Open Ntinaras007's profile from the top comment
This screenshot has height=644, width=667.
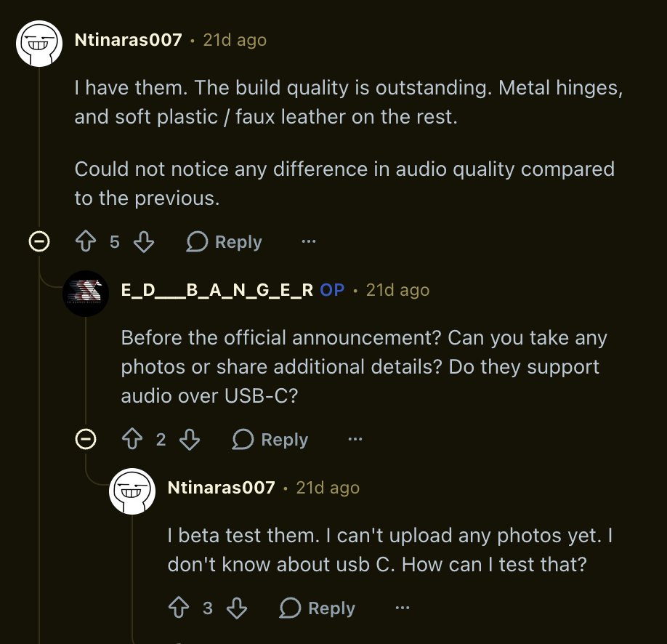(128, 40)
